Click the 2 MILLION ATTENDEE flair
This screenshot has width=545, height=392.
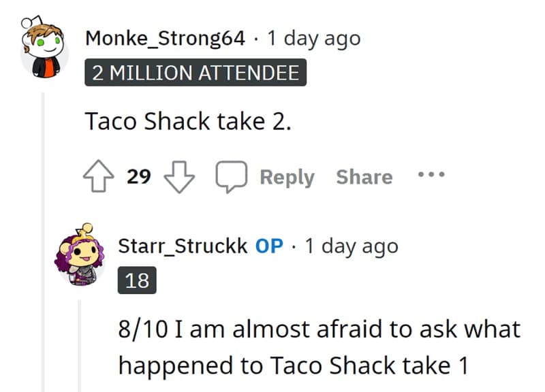click(196, 73)
